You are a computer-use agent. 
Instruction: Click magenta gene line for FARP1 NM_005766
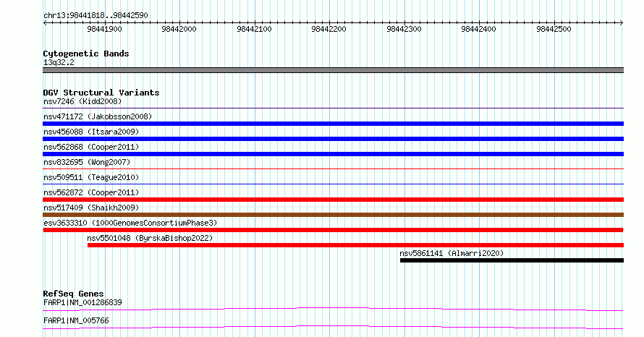click(x=333, y=327)
